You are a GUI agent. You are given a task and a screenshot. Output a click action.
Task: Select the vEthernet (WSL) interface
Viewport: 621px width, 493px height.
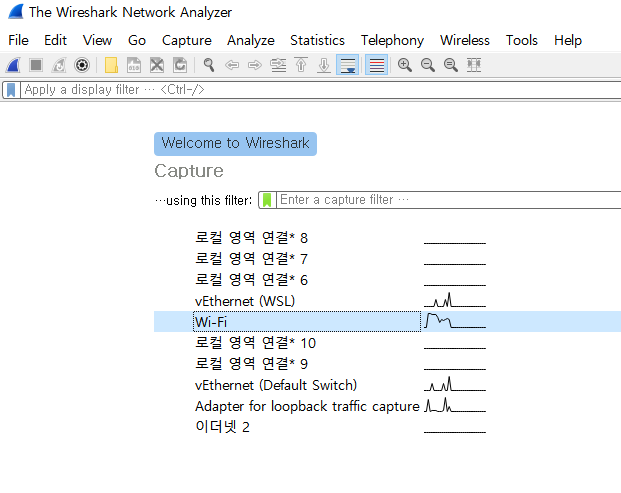pyautogui.click(x=245, y=301)
